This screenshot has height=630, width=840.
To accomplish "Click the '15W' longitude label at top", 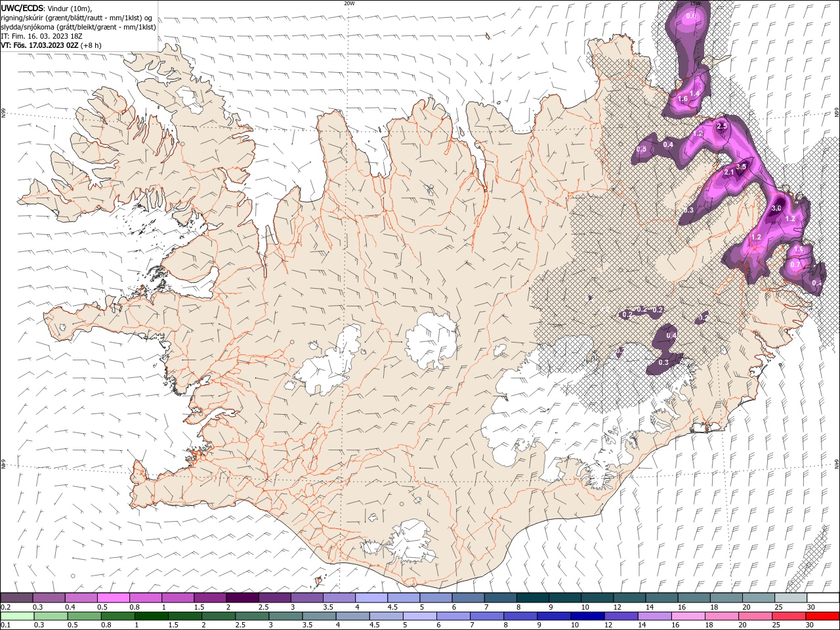I will point(696,3).
